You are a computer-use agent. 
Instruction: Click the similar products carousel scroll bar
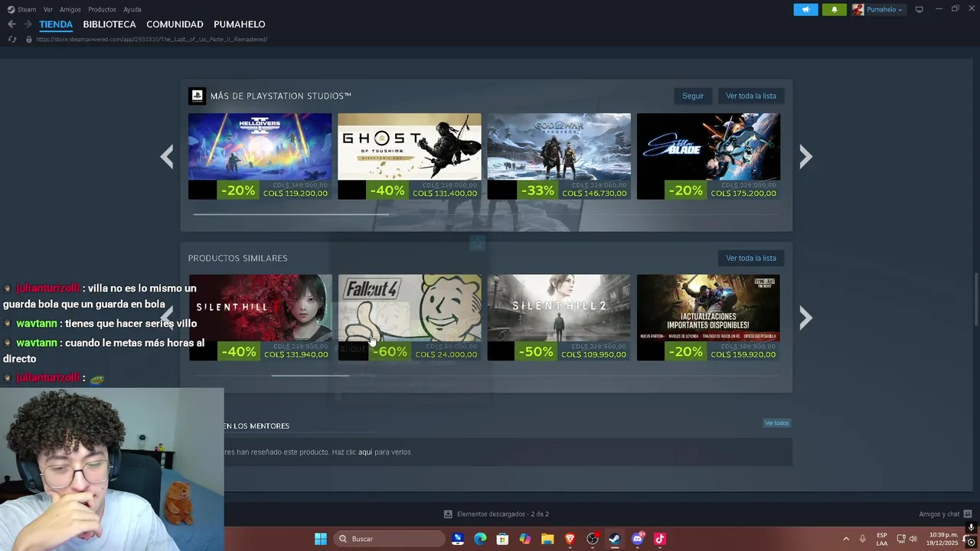click(310, 376)
